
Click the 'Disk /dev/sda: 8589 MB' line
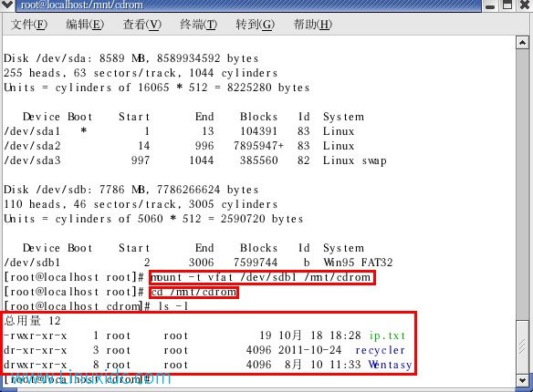tap(131, 58)
